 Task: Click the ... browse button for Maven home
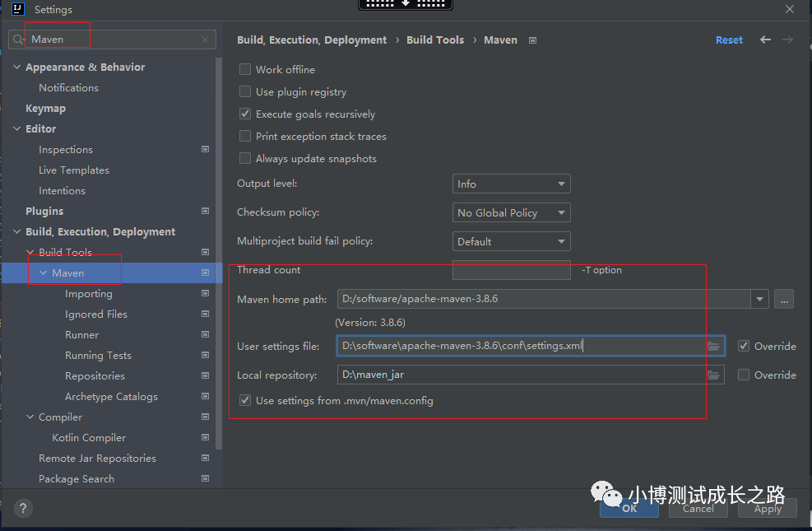click(784, 299)
